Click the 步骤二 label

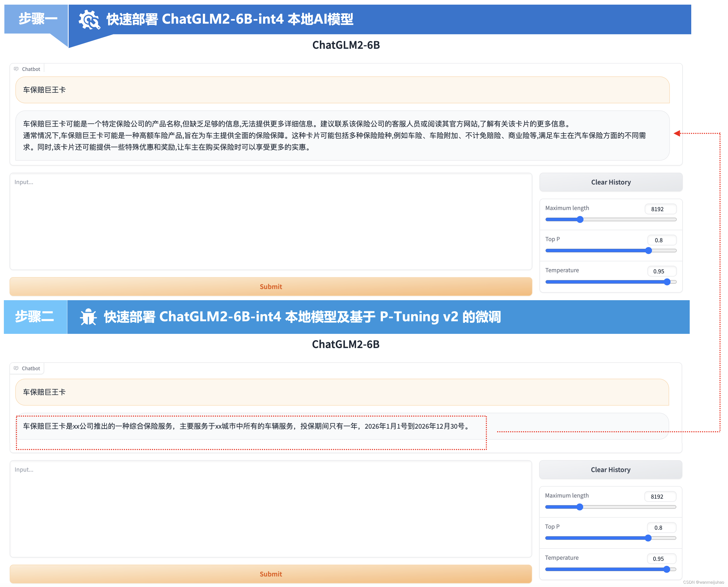(34, 316)
